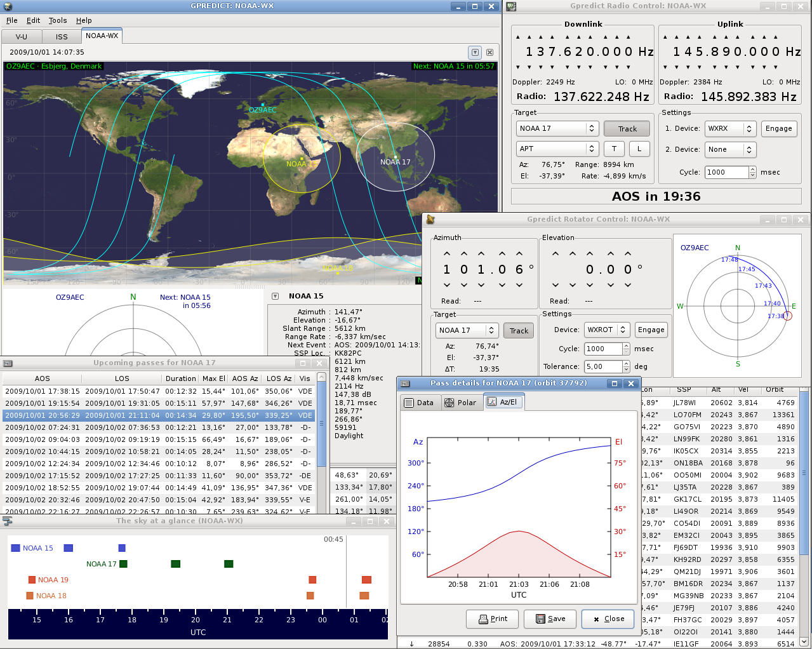Decrease the Downlink 100 MHz digit showing 1
Viewport: 812px width, 649px height.
[x=529, y=67]
